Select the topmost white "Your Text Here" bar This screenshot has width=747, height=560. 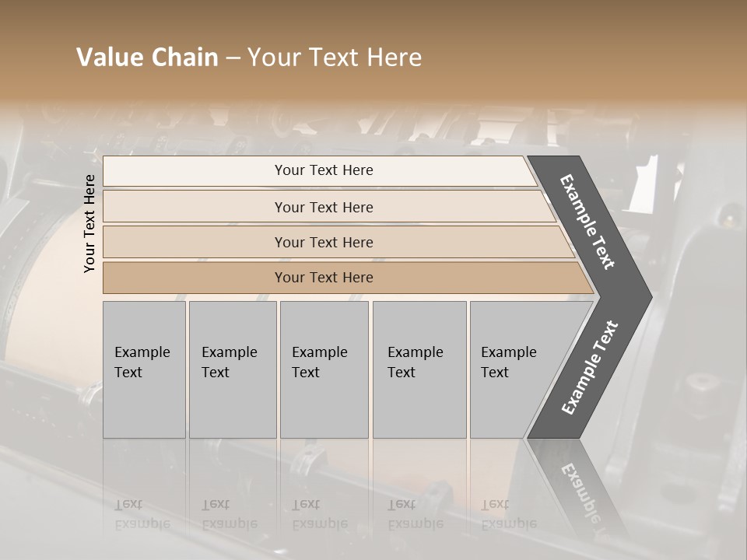tap(323, 170)
